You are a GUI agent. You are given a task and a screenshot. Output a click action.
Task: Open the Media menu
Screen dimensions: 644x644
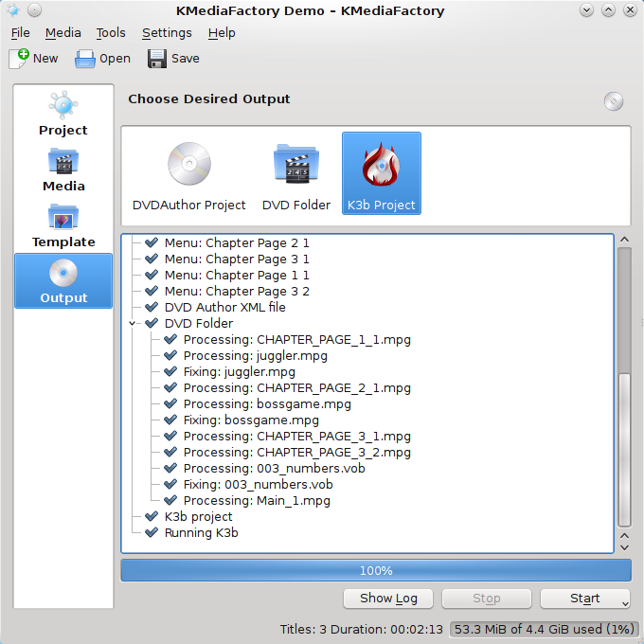pyautogui.click(x=63, y=32)
